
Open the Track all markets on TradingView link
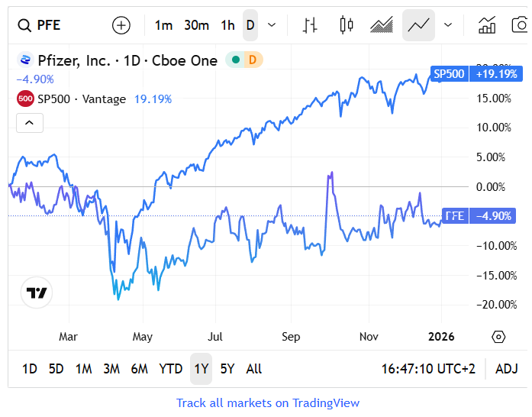(x=267, y=402)
